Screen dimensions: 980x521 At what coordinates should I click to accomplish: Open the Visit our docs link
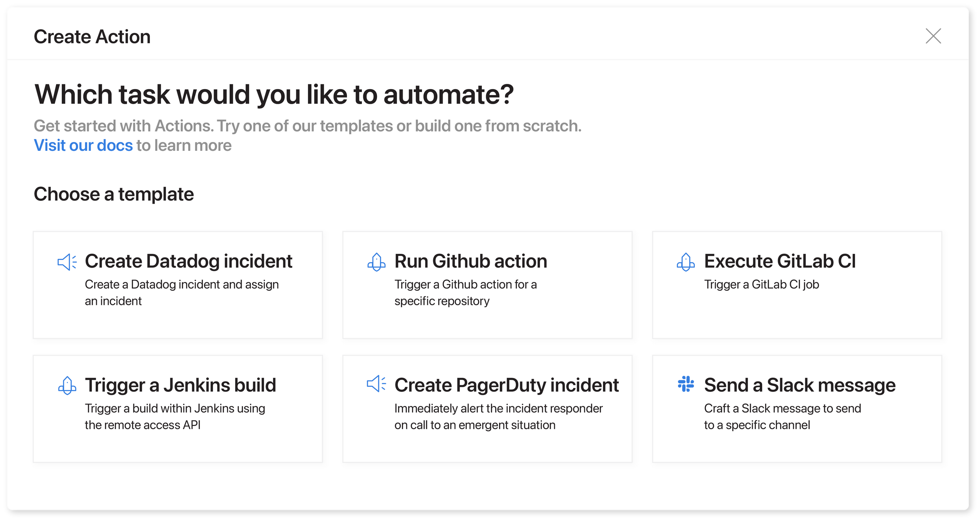pyautogui.click(x=83, y=145)
